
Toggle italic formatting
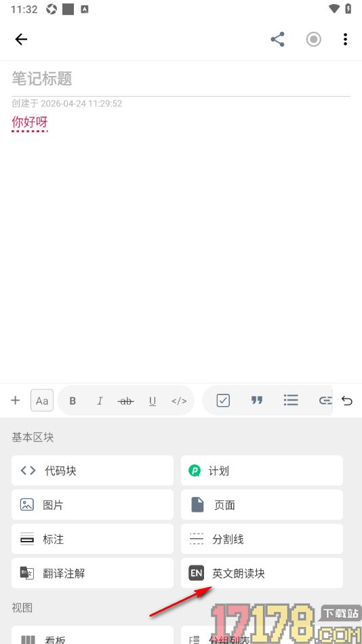(x=100, y=401)
